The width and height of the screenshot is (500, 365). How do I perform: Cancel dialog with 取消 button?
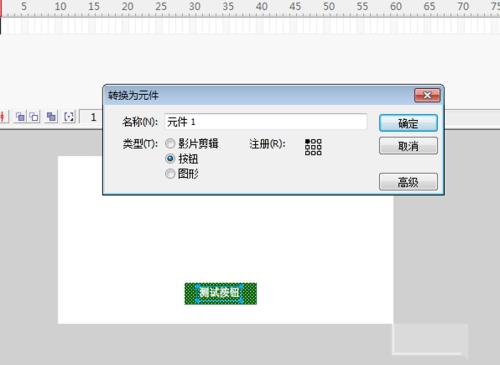click(x=408, y=146)
